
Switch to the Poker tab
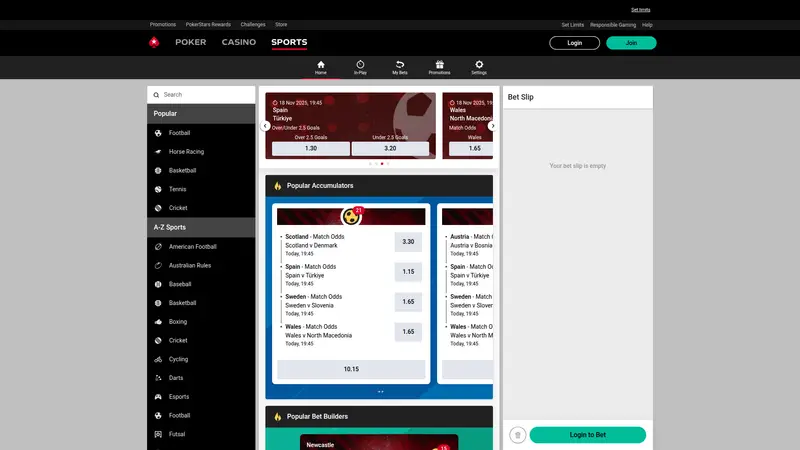pos(191,42)
